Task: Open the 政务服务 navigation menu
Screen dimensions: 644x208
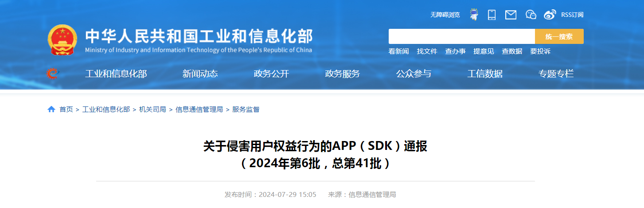Action: pyautogui.click(x=343, y=74)
